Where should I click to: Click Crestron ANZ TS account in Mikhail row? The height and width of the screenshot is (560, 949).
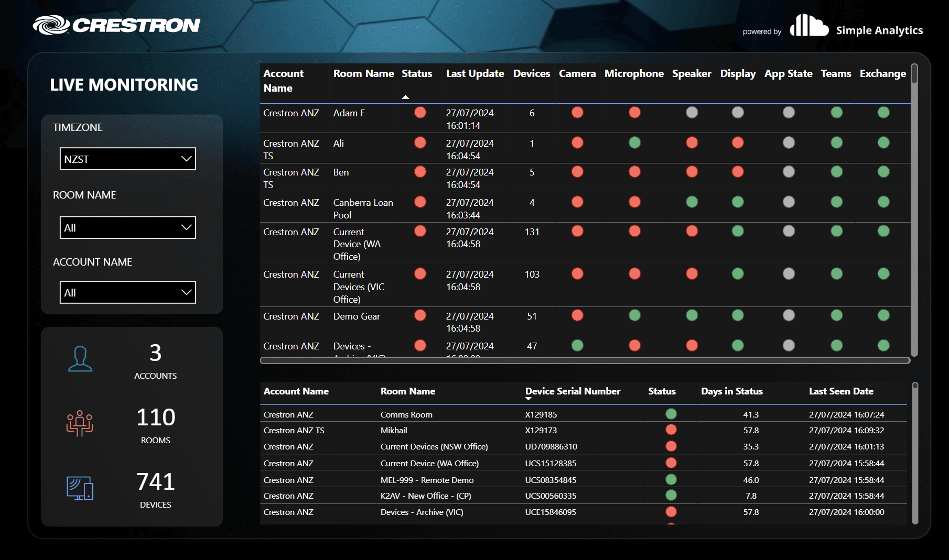[294, 430]
